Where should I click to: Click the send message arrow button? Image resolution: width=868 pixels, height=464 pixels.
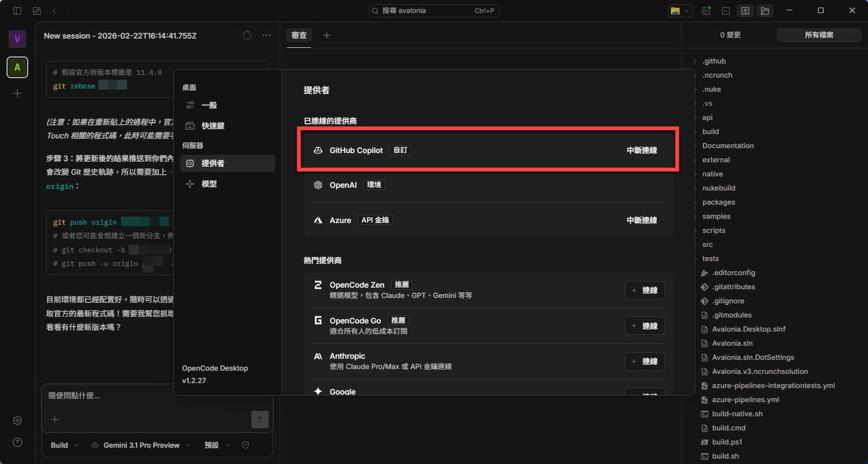point(259,419)
